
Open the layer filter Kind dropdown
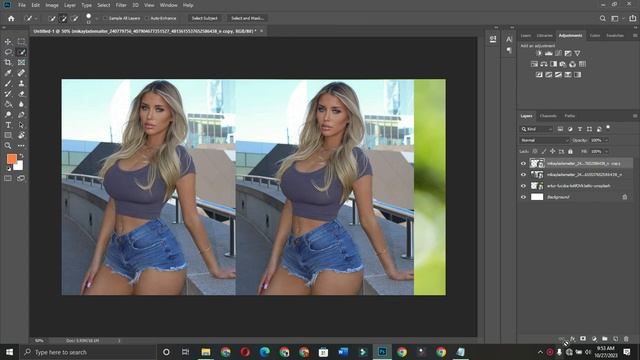537,129
